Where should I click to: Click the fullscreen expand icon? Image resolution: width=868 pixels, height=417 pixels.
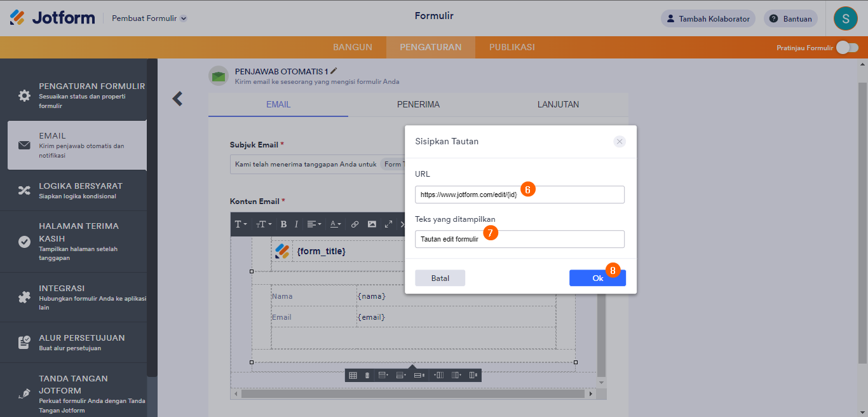coord(388,224)
